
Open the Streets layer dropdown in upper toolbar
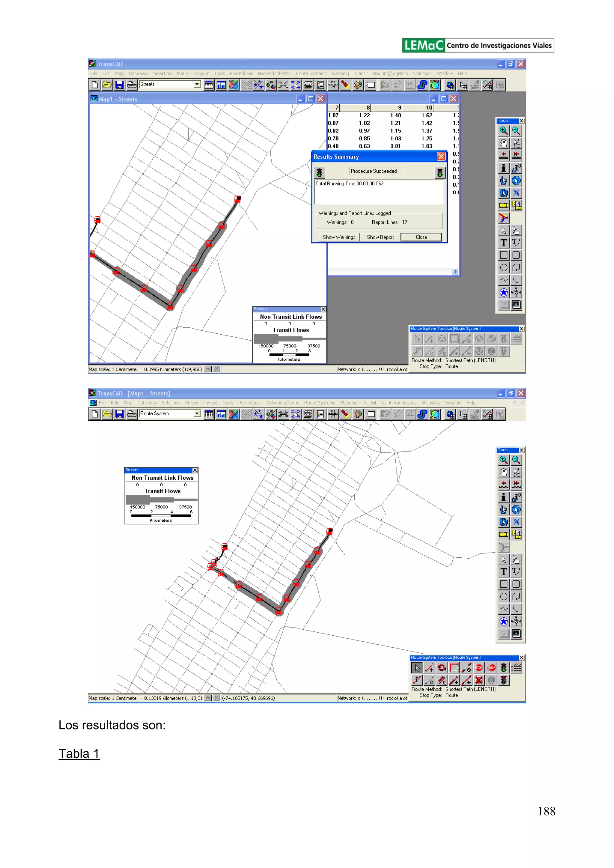pos(197,84)
